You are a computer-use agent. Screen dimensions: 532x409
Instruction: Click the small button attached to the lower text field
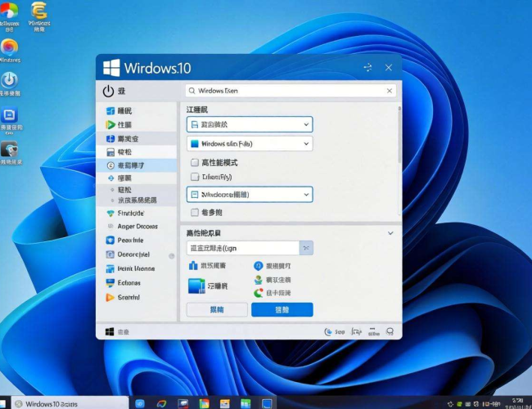(x=306, y=248)
